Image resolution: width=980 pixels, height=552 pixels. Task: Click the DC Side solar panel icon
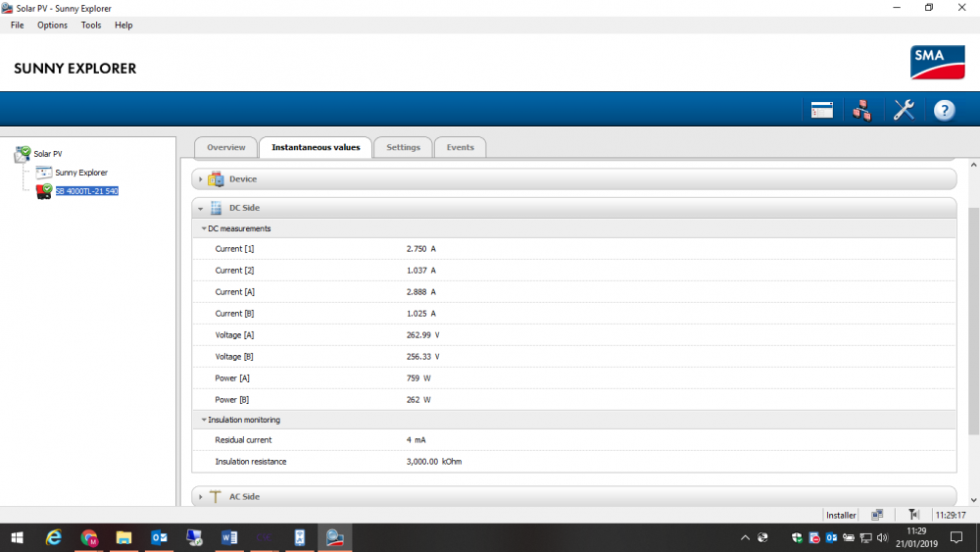[x=217, y=208]
